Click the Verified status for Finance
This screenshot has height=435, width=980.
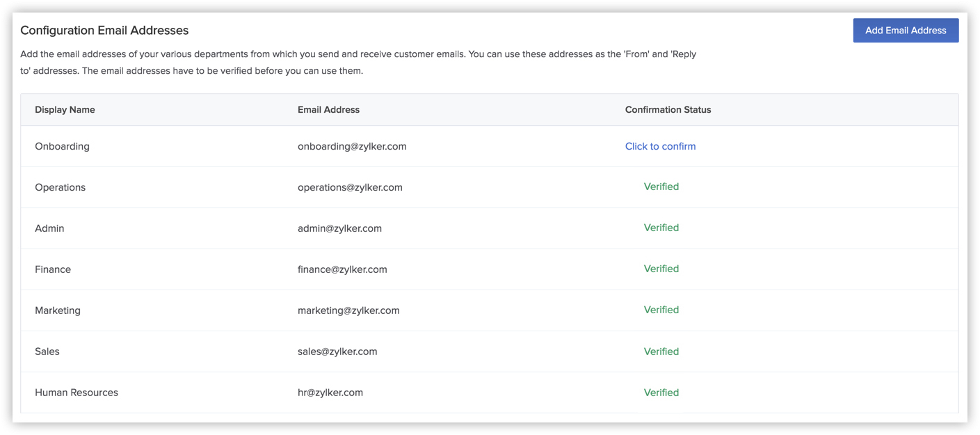click(x=661, y=269)
